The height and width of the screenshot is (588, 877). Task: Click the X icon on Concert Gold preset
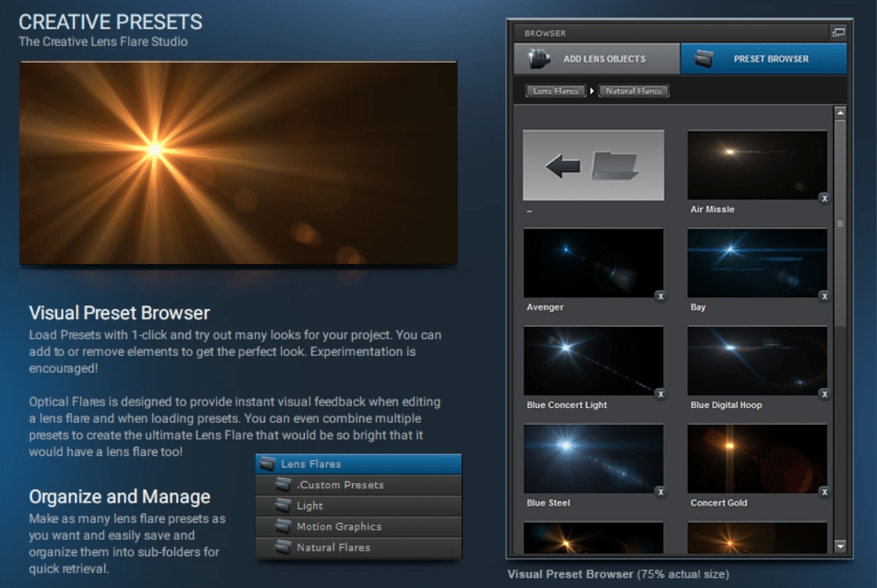(x=824, y=492)
